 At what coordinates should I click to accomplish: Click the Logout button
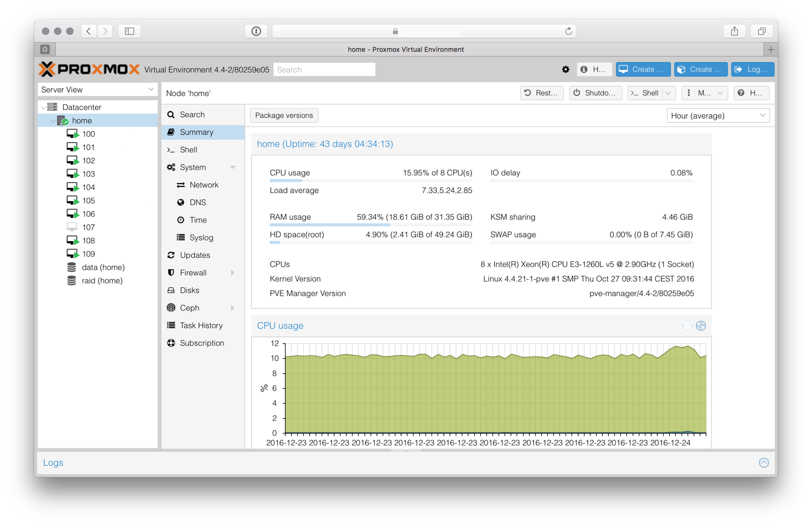[752, 69]
